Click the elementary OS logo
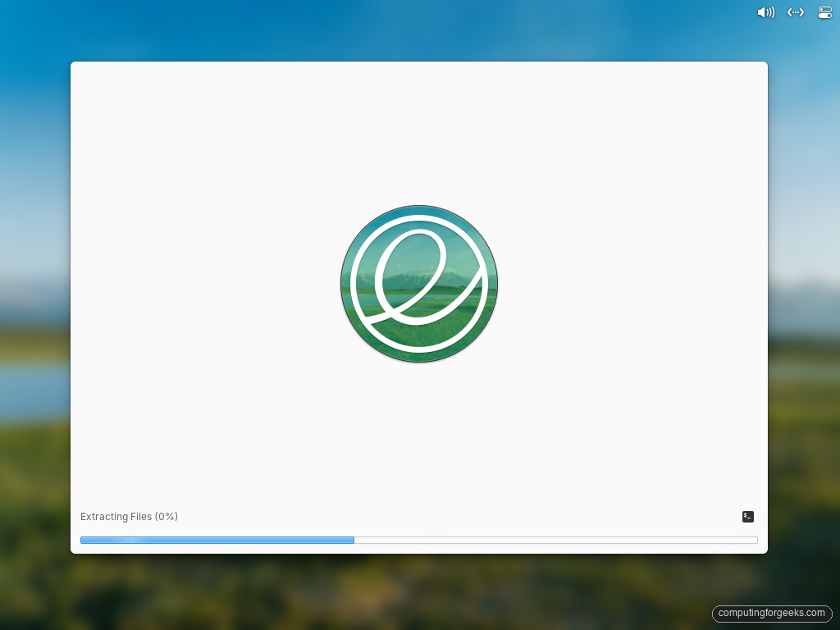 point(419,283)
